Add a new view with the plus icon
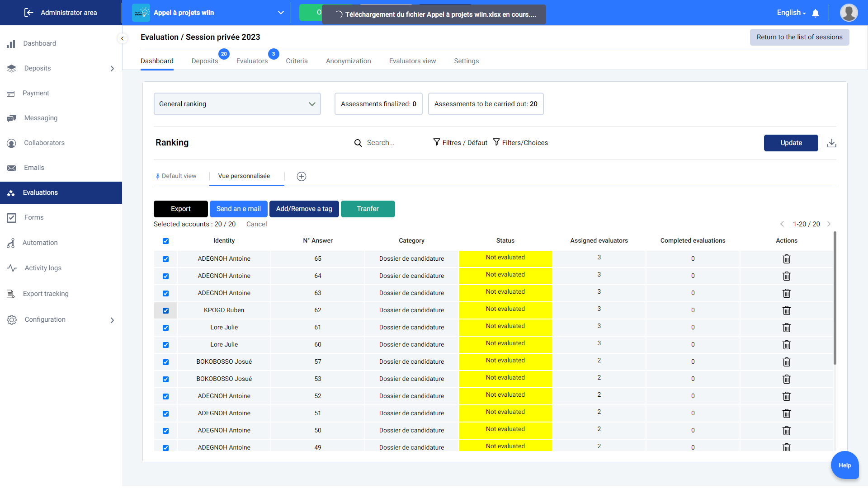The width and height of the screenshot is (868, 488). (x=302, y=177)
